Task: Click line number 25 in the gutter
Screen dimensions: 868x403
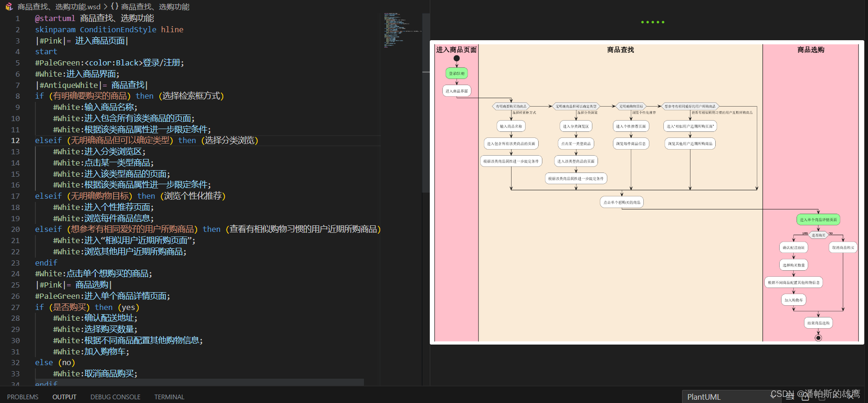Action: [x=15, y=285]
